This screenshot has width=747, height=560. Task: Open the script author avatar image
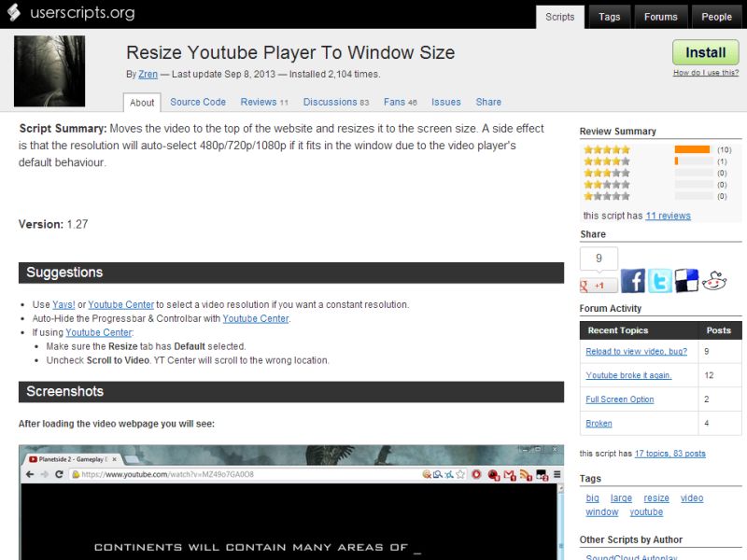(49, 71)
